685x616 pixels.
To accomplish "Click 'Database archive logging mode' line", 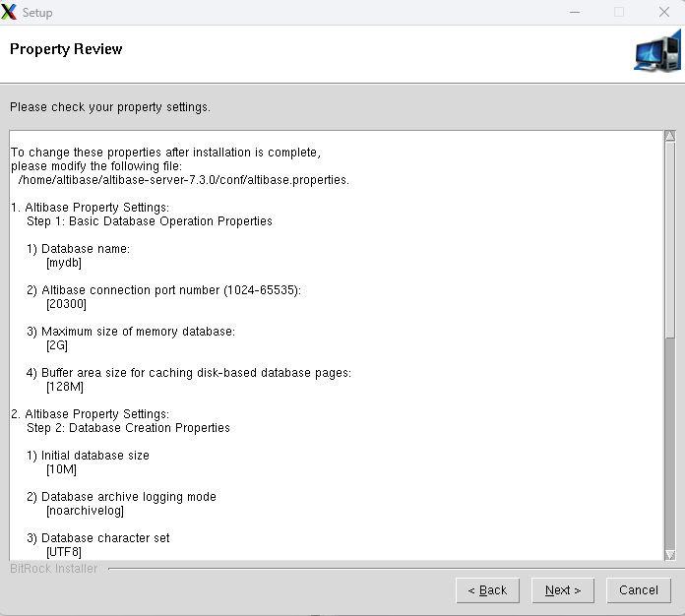I will pos(121,497).
